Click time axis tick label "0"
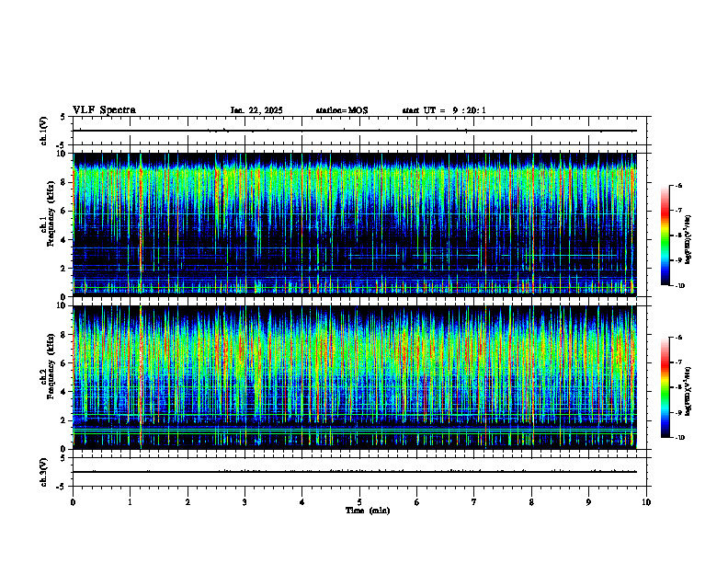This screenshot has width=728, height=563. (x=73, y=502)
